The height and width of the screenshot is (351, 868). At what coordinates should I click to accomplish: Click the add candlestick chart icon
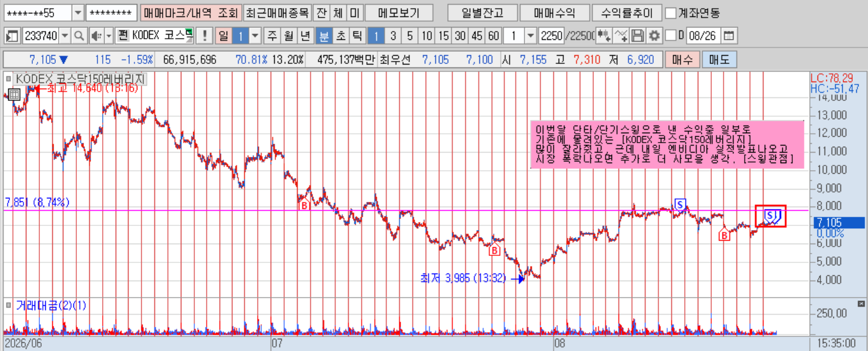[604, 36]
